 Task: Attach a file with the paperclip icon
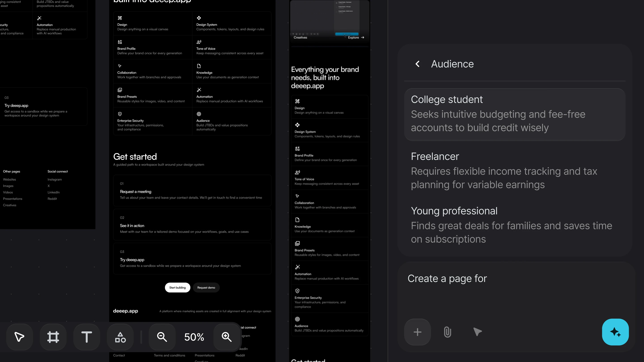click(x=447, y=332)
